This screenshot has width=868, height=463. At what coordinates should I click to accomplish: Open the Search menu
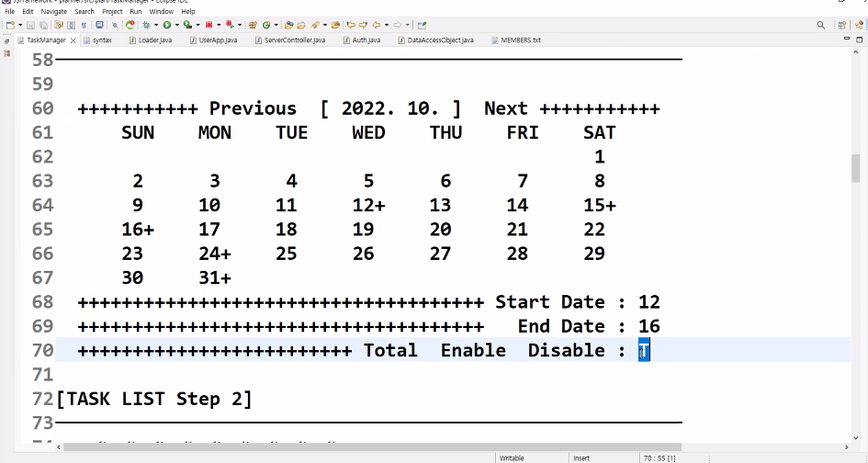point(85,11)
